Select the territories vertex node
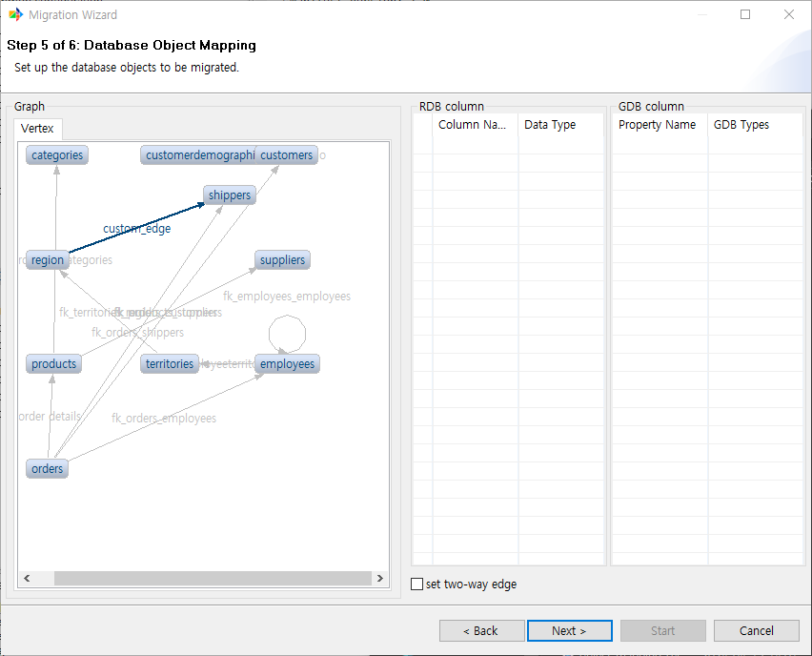 click(170, 364)
